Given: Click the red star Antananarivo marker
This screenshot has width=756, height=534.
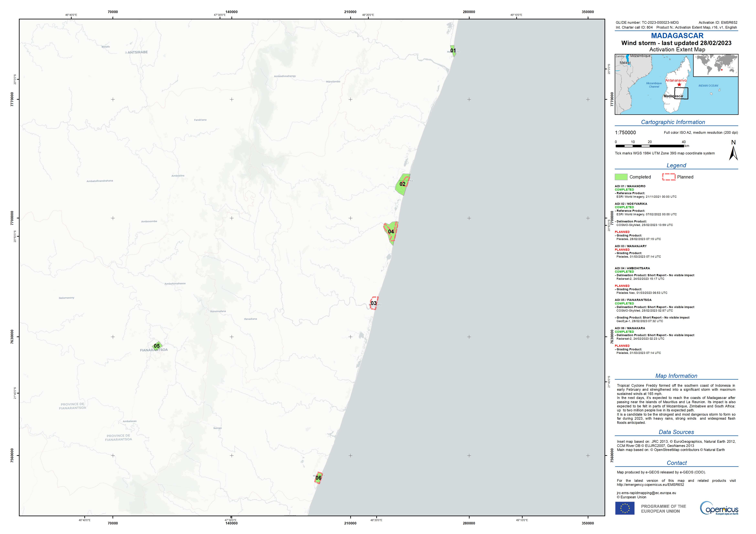Looking at the screenshot, I should (679, 85).
